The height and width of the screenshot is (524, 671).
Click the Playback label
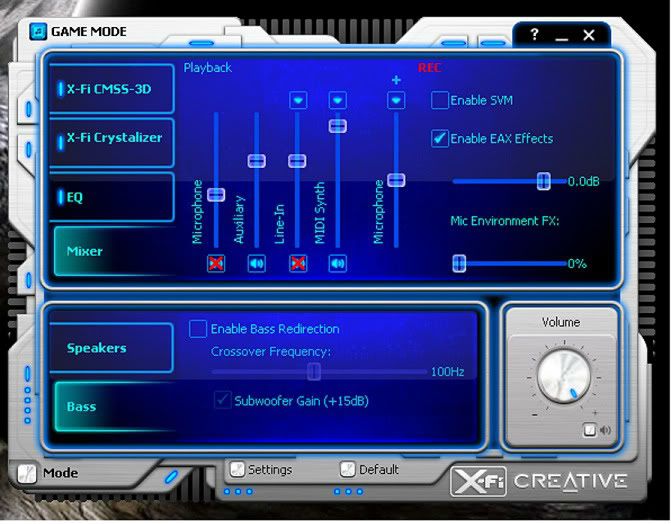208,68
